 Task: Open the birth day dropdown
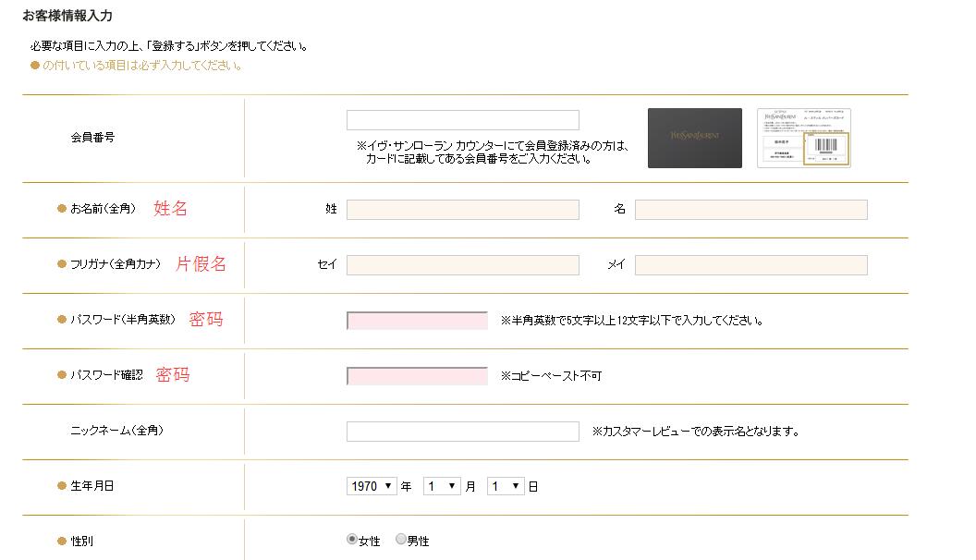(x=506, y=486)
